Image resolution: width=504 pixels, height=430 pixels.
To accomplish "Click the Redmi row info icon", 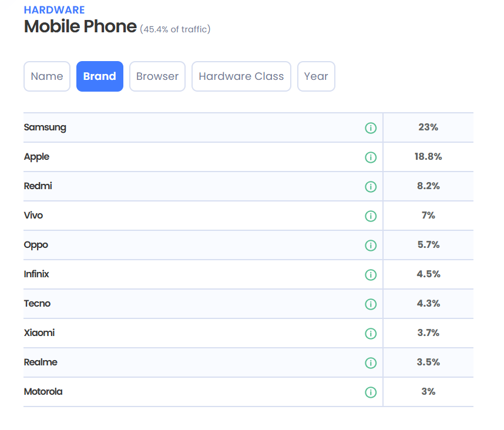I will click(x=371, y=187).
